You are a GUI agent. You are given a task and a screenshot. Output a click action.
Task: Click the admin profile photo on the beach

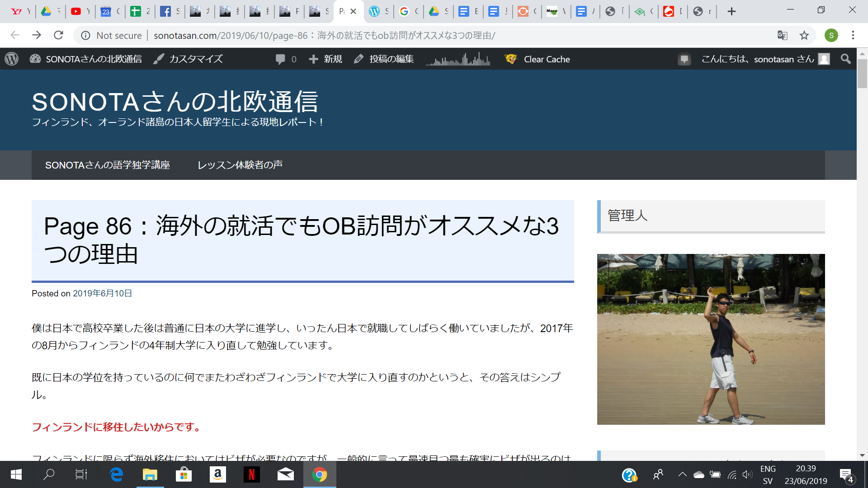pos(711,339)
